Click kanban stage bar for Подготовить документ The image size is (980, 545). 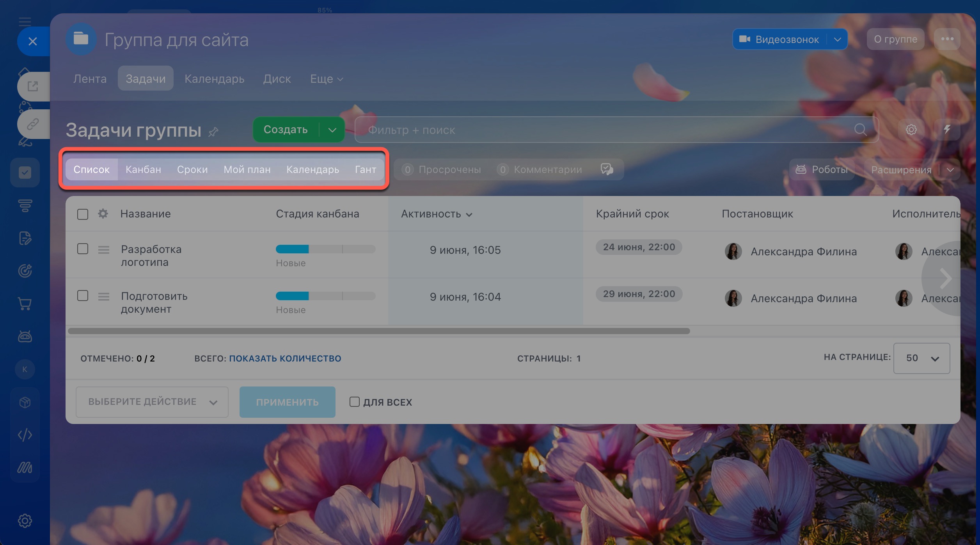click(x=325, y=296)
